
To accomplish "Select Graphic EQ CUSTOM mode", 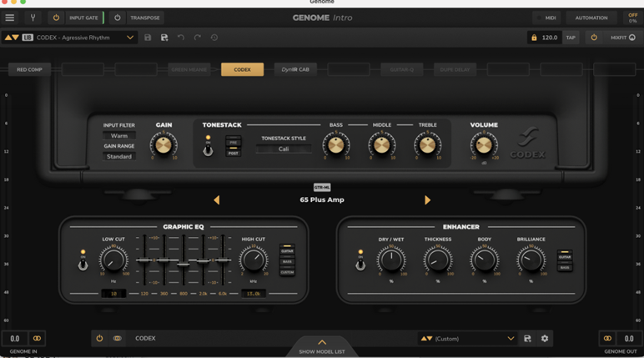I will click(x=287, y=272).
